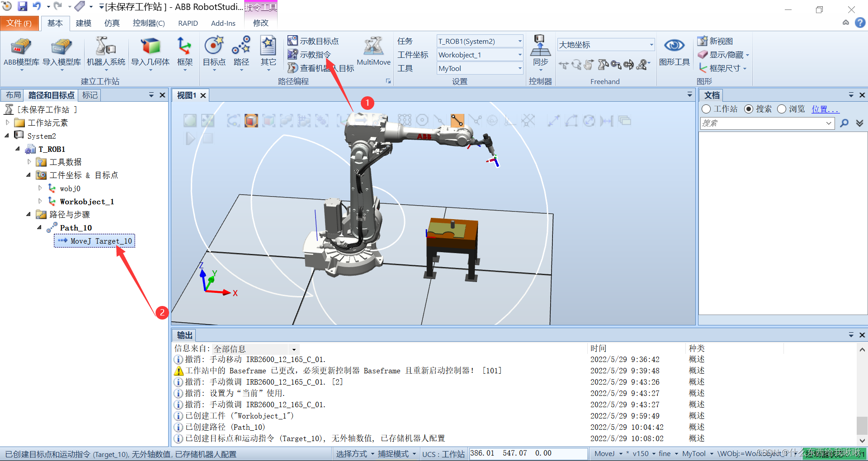868x461 pixels.
Task: Toggle the snap end icon in the viewport
Action: (x=457, y=121)
